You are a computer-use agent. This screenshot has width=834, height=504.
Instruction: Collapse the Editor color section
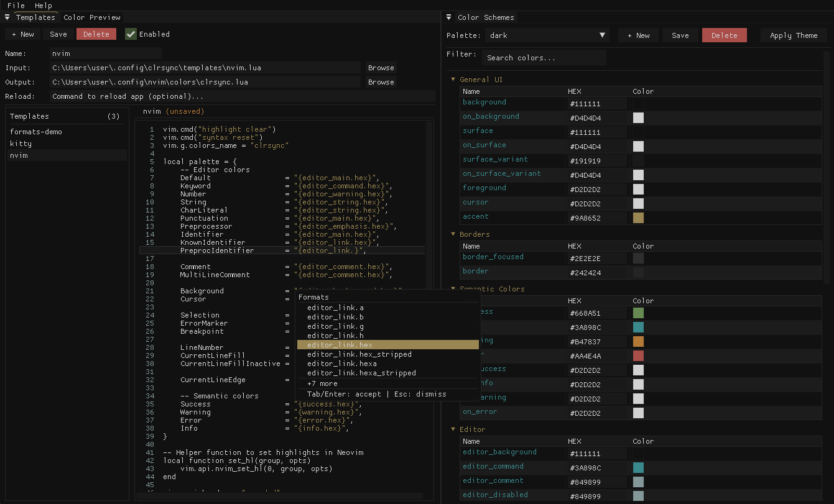[453, 429]
